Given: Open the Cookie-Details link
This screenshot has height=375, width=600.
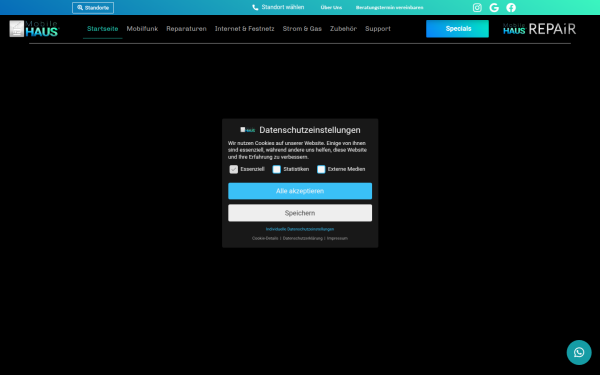Looking at the screenshot, I should 265,238.
